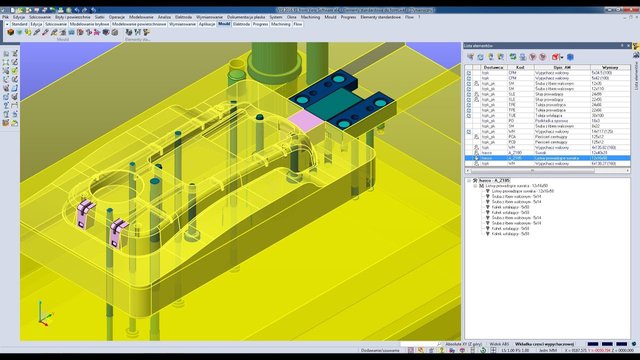The height and width of the screenshot is (360, 640).
Task: Toggle checkbox of SLE Słup prowadzący 24x95 row
Action: (x=469, y=94)
